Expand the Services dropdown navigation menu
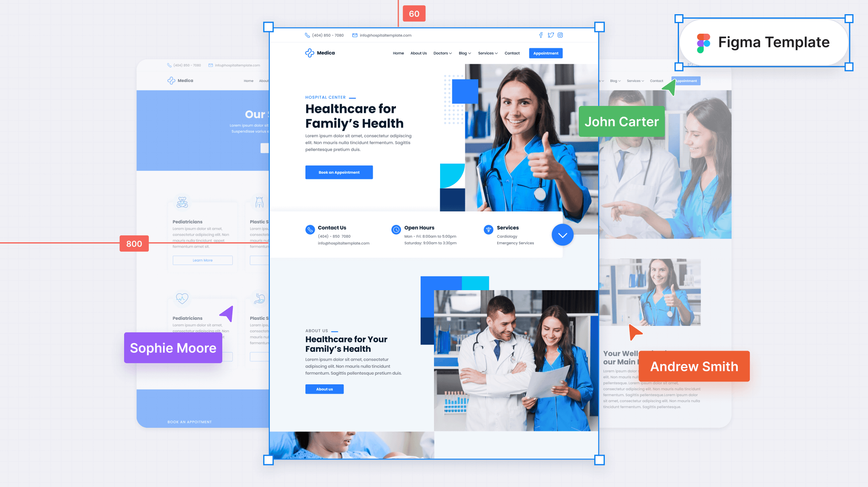 click(489, 53)
